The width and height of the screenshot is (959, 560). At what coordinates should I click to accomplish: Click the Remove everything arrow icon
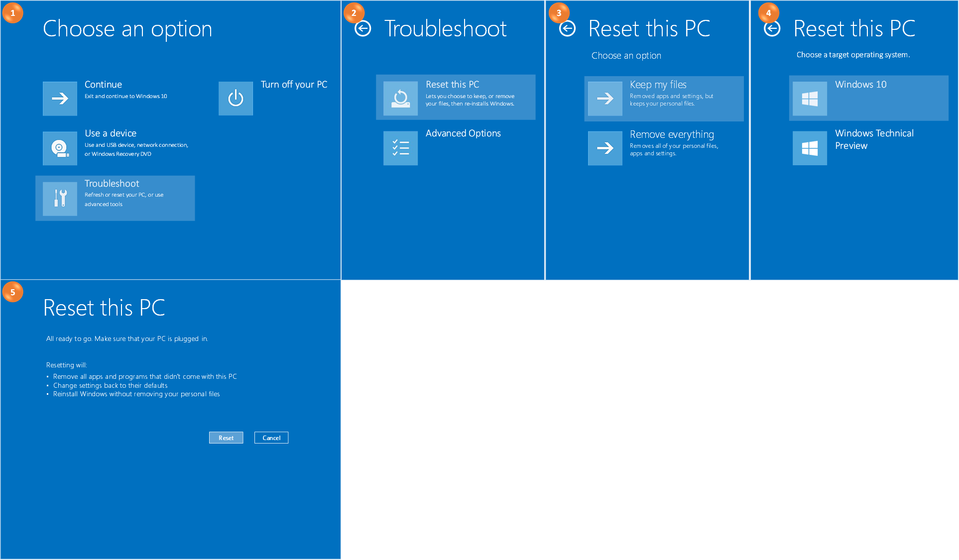click(604, 148)
